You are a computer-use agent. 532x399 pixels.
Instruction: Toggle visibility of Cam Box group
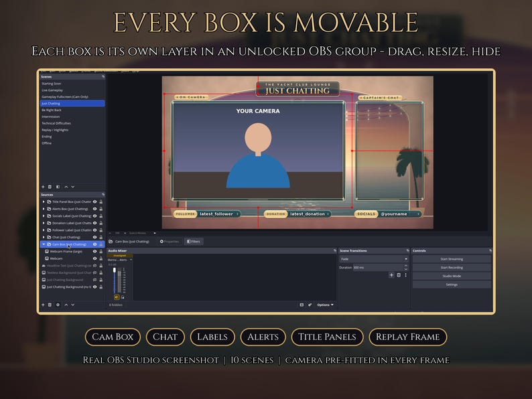(94, 244)
